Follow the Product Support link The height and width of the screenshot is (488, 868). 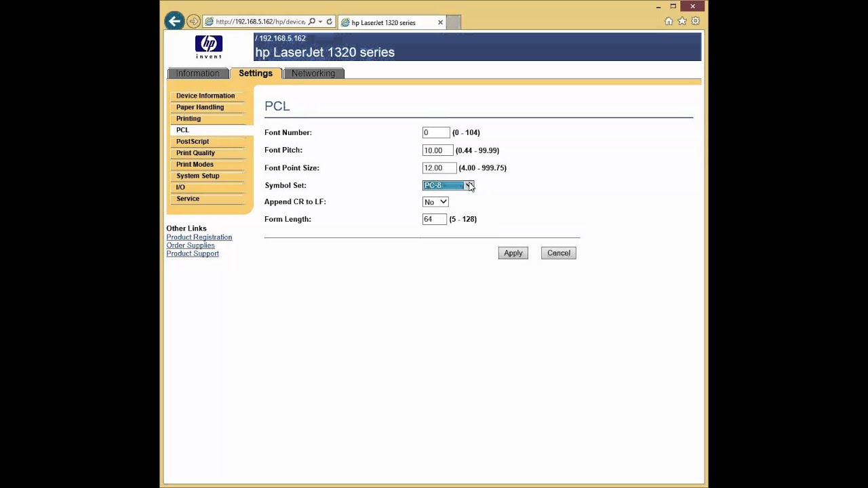(193, 253)
